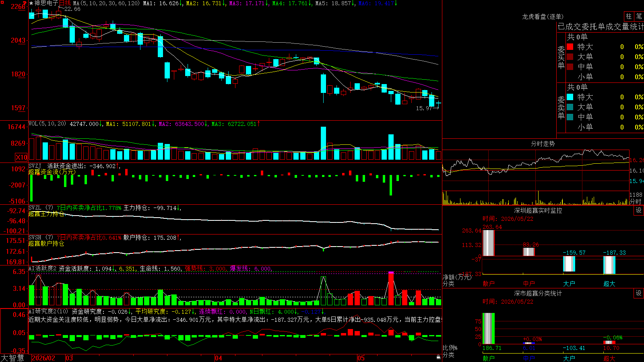This screenshot has height=362, width=644.
Task: Click the 已成交委托单成交量统计 header
Action: click(x=601, y=27)
